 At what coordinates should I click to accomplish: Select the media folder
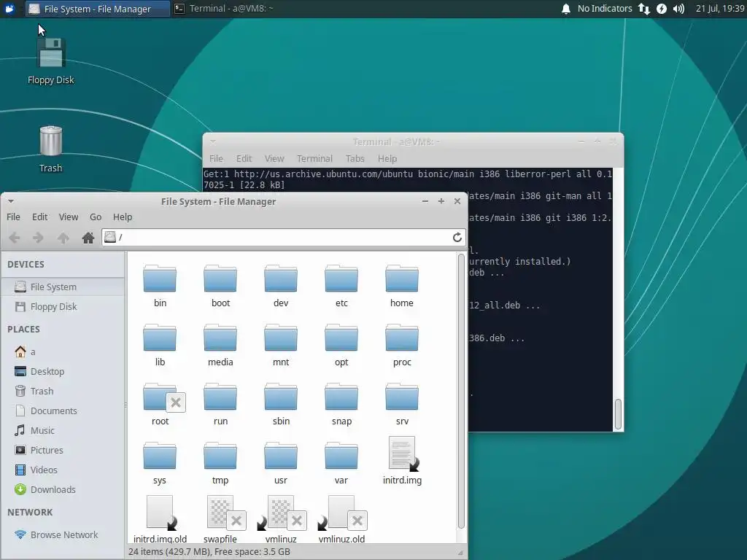pos(220,345)
